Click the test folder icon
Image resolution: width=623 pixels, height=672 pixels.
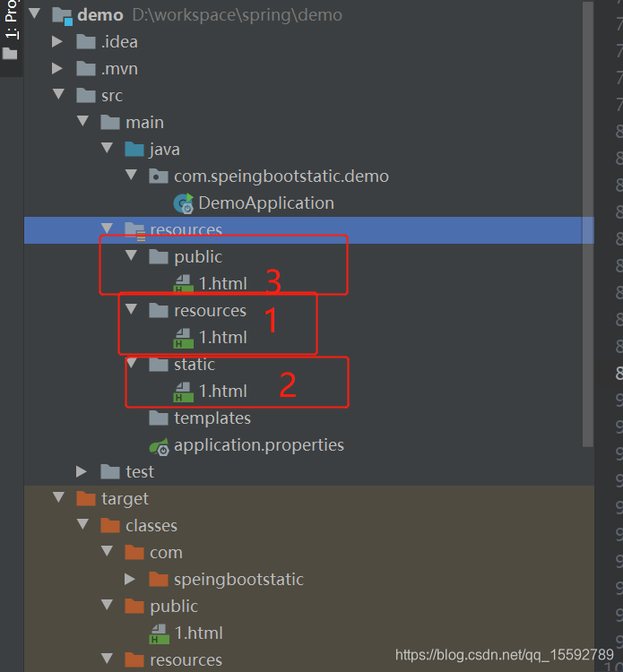(110, 472)
